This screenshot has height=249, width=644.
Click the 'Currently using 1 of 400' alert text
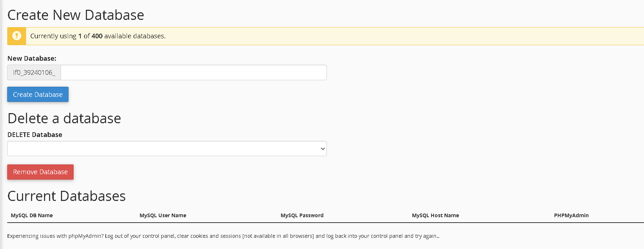coord(98,36)
